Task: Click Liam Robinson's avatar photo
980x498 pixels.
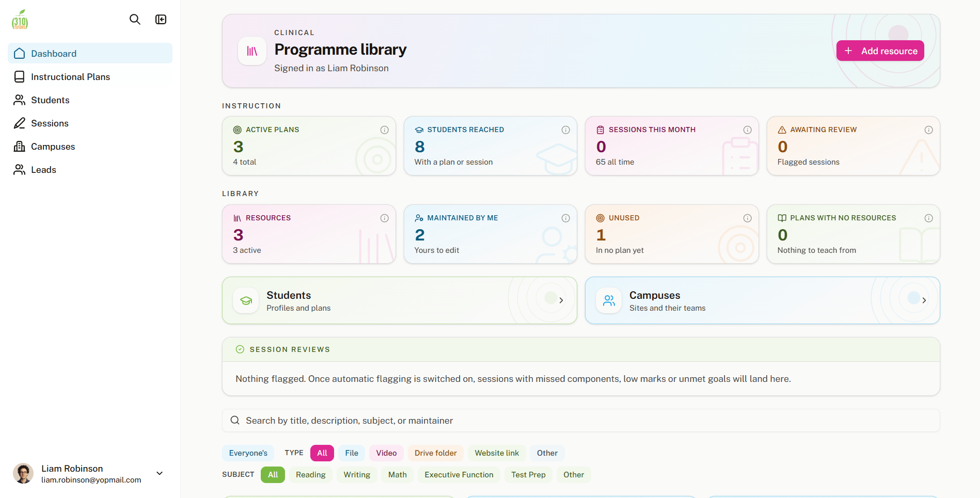Action: [x=23, y=473]
